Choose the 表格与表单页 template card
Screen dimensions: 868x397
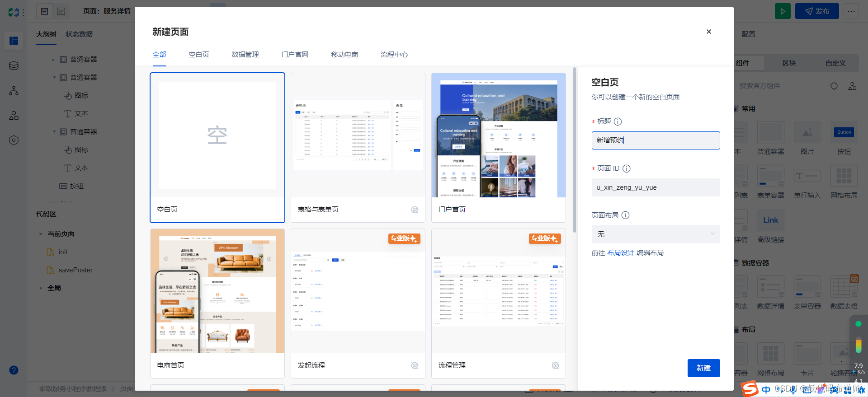(x=358, y=148)
